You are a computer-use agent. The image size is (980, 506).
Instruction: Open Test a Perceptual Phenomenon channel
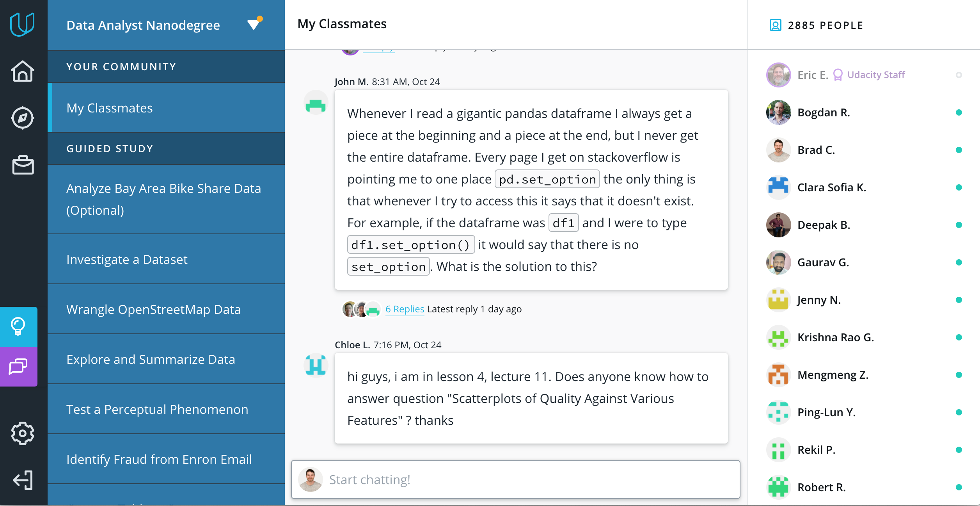click(157, 409)
